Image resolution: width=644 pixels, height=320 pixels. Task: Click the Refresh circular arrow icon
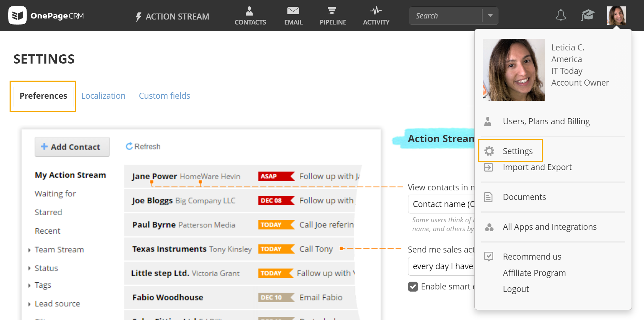(x=129, y=146)
